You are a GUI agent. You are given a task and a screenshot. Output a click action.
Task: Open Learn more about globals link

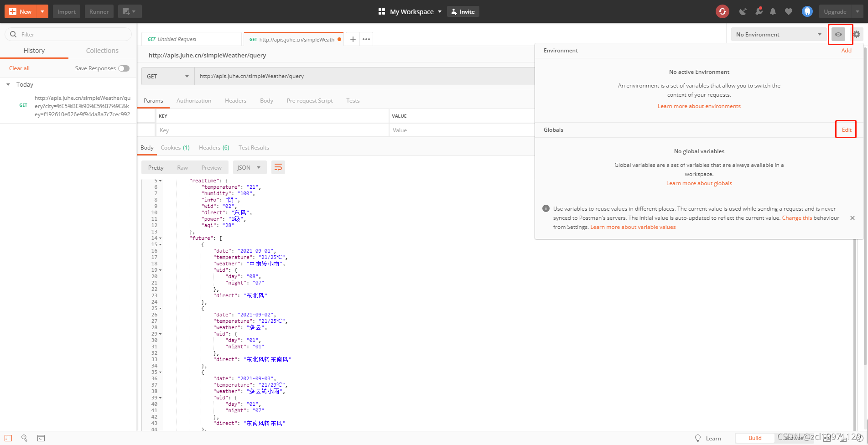(x=699, y=183)
